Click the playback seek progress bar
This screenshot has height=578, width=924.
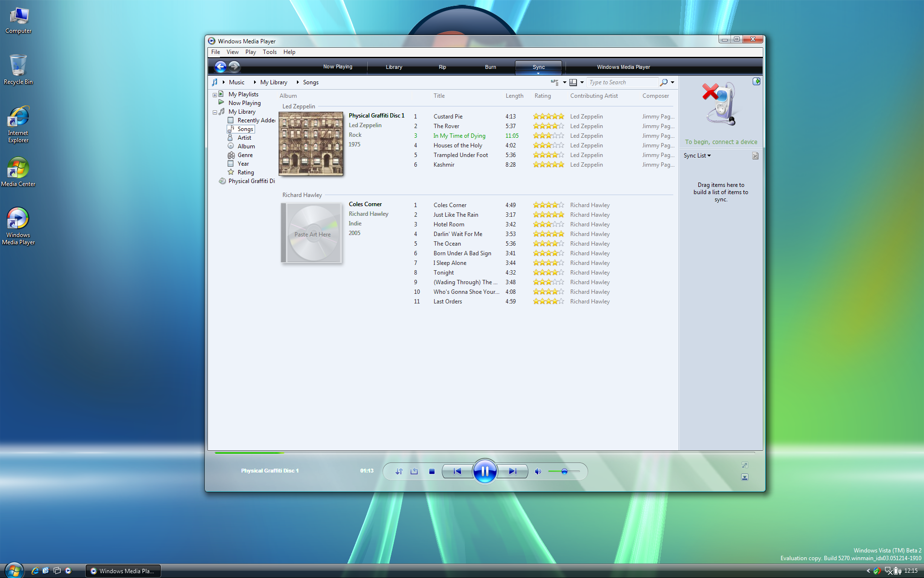485,453
